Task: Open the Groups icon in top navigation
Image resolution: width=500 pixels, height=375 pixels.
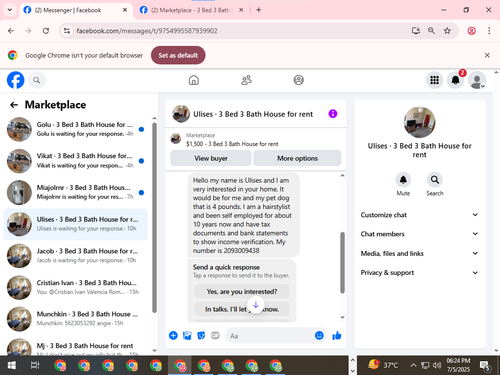Action: (x=298, y=80)
